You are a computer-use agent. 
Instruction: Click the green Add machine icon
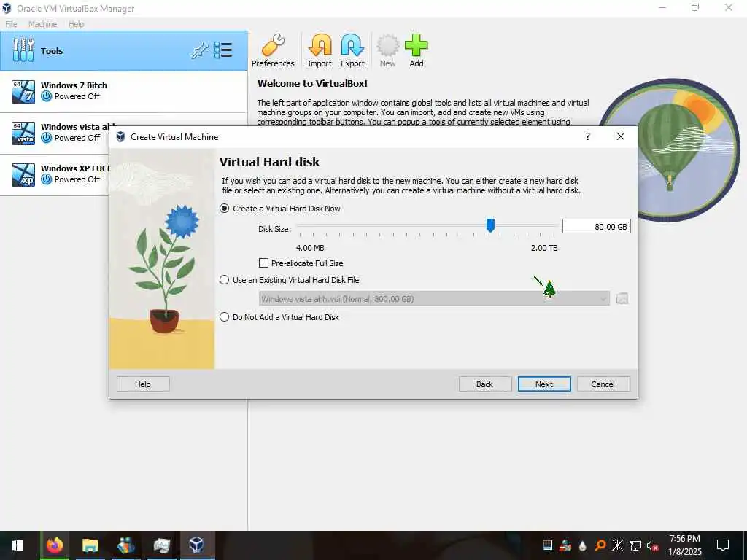pos(417,50)
